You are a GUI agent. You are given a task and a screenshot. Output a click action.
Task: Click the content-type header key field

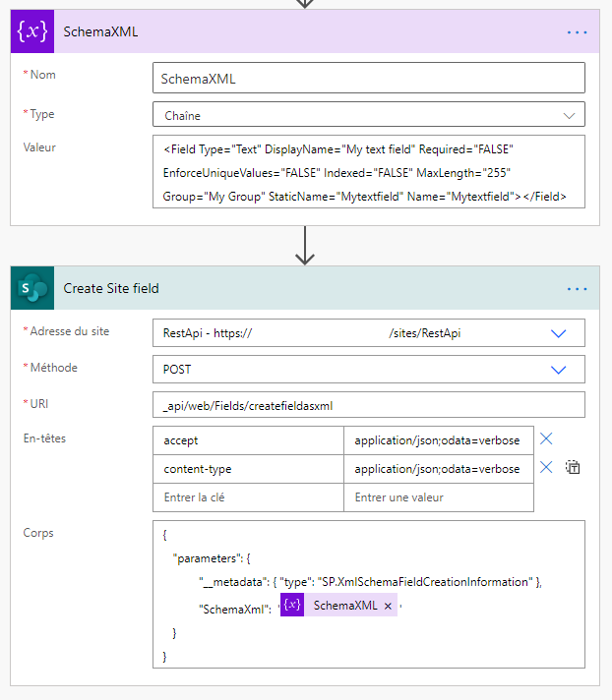(x=248, y=469)
